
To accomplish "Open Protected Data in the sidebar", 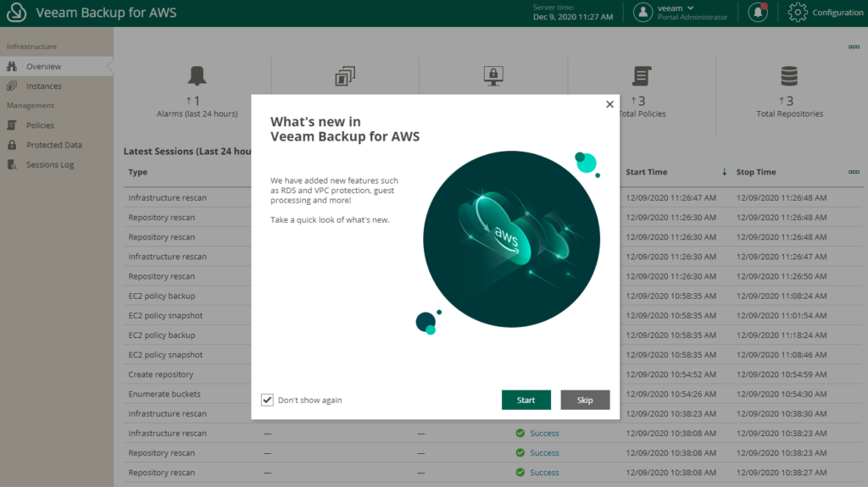I will coord(54,145).
